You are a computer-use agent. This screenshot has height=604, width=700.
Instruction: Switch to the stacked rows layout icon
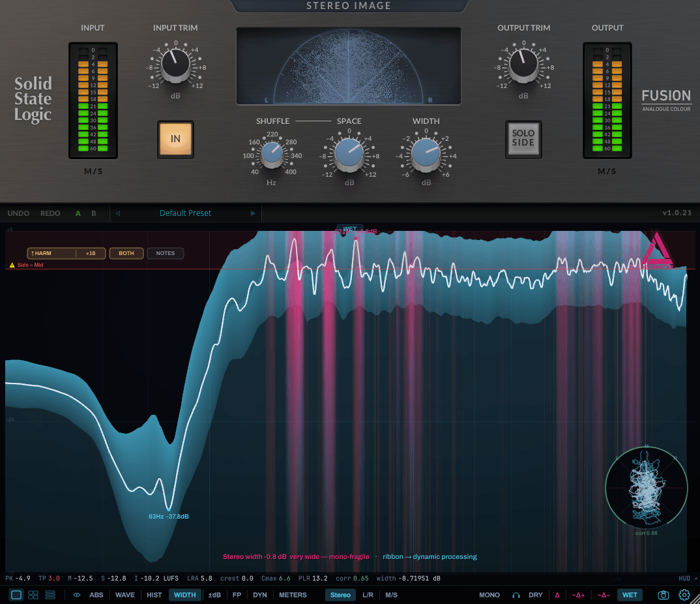pyautogui.click(x=50, y=595)
